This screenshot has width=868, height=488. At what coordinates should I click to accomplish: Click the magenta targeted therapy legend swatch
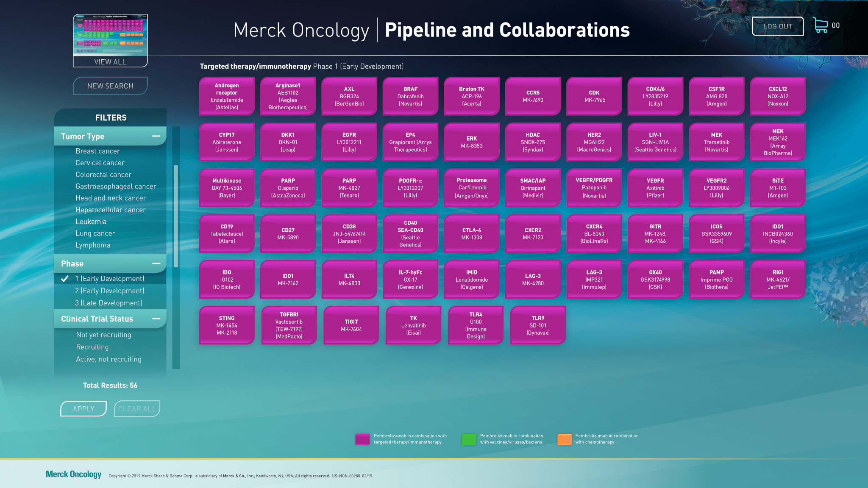tap(362, 439)
